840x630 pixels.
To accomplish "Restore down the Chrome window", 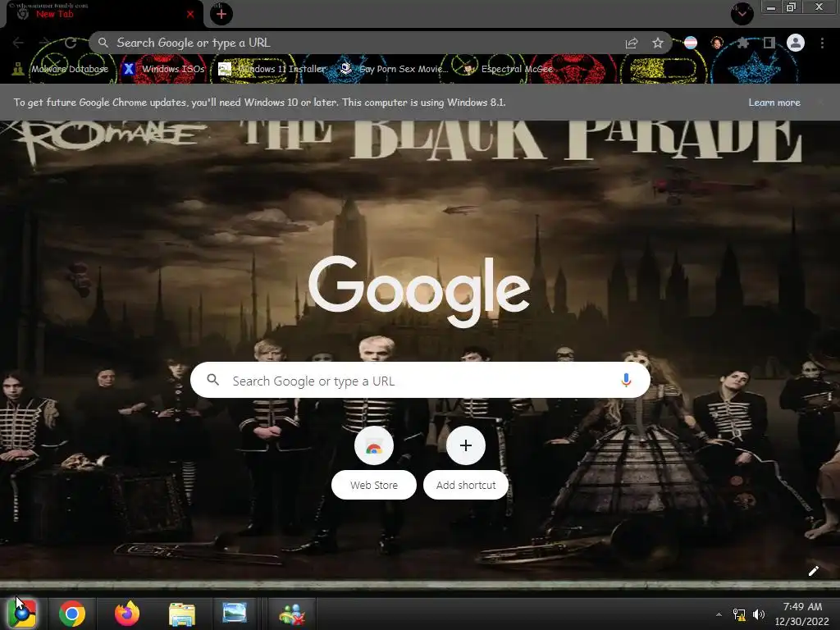I will coord(792,7).
